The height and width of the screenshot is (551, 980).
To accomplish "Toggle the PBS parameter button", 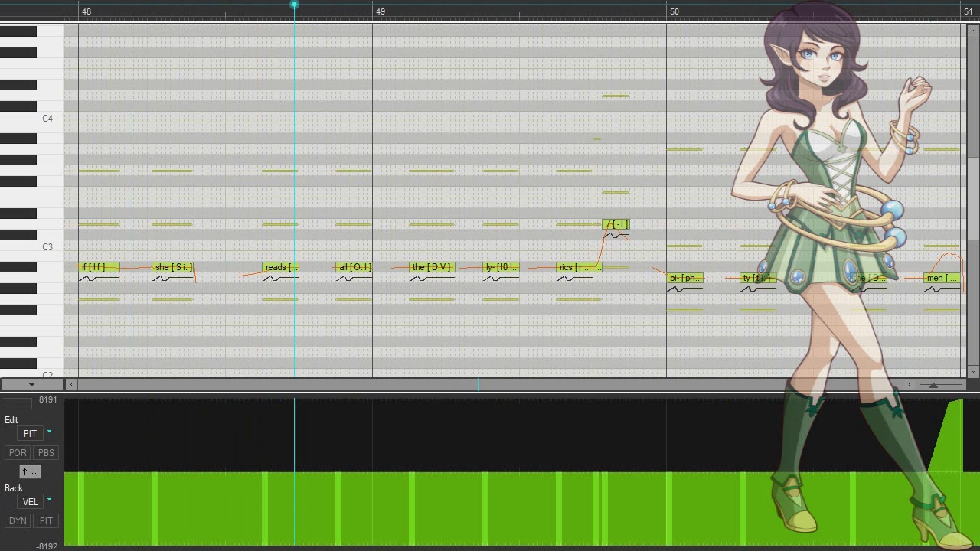I will (46, 452).
